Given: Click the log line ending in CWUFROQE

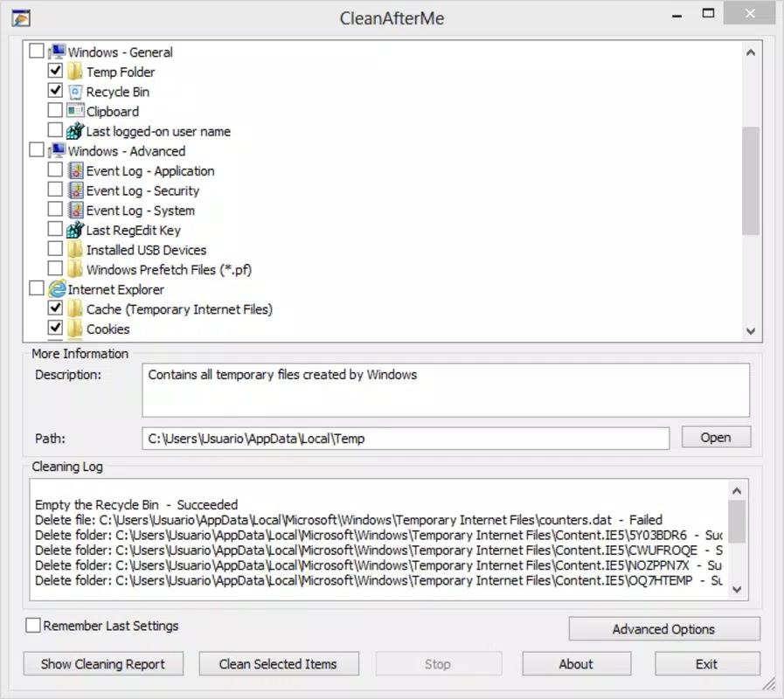Looking at the screenshot, I should [x=378, y=550].
